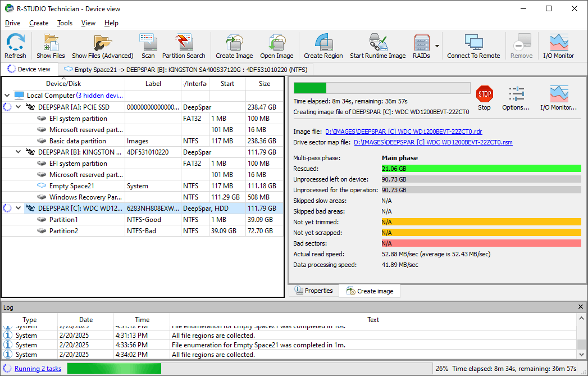Image resolution: width=588 pixels, height=376 pixels.
Task: Open I/O Monitor in the imaging panel
Action: pos(559,98)
